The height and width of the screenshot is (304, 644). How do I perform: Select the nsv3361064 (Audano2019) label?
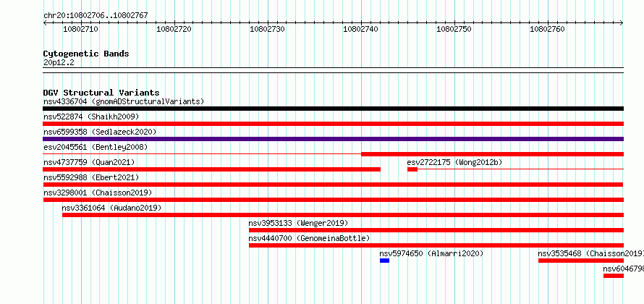111,208
